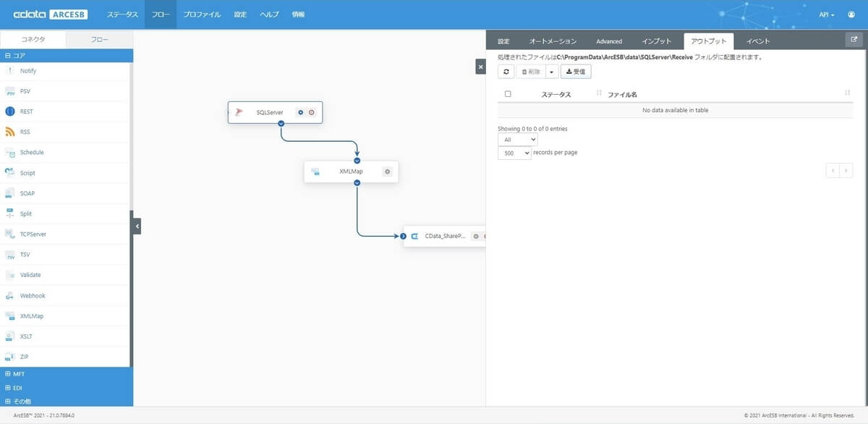Click the 受信 receive button
868x424 pixels.
[x=576, y=72]
